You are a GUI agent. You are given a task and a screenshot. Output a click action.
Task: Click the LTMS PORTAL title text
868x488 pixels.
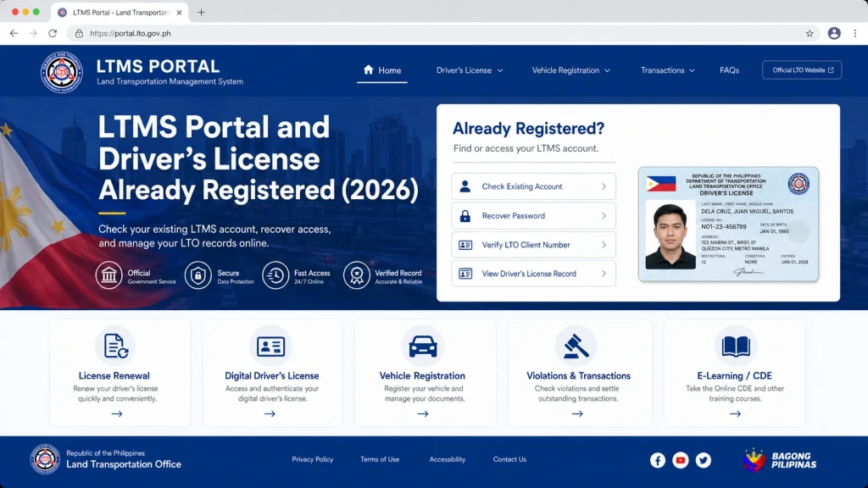tap(158, 66)
